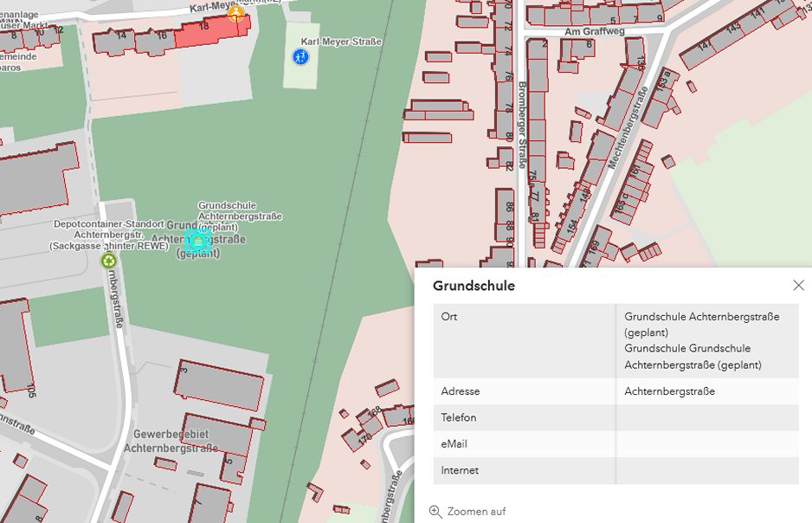812x523 pixels.
Task: Close the Grundschule info popup
Action: (798, 285)
